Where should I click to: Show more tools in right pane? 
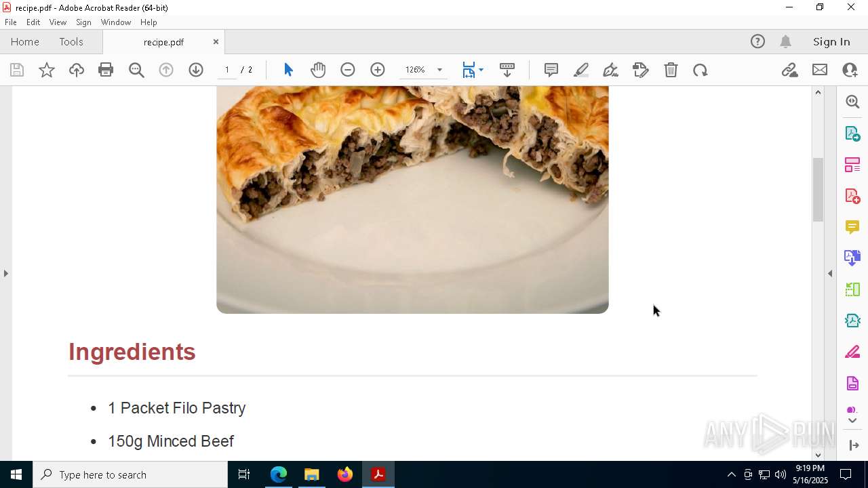852,420
